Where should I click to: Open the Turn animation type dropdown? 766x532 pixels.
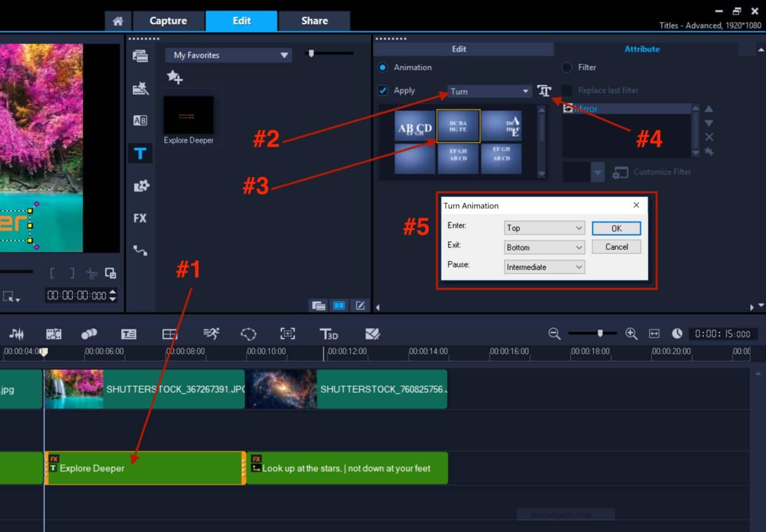(525, 91)
